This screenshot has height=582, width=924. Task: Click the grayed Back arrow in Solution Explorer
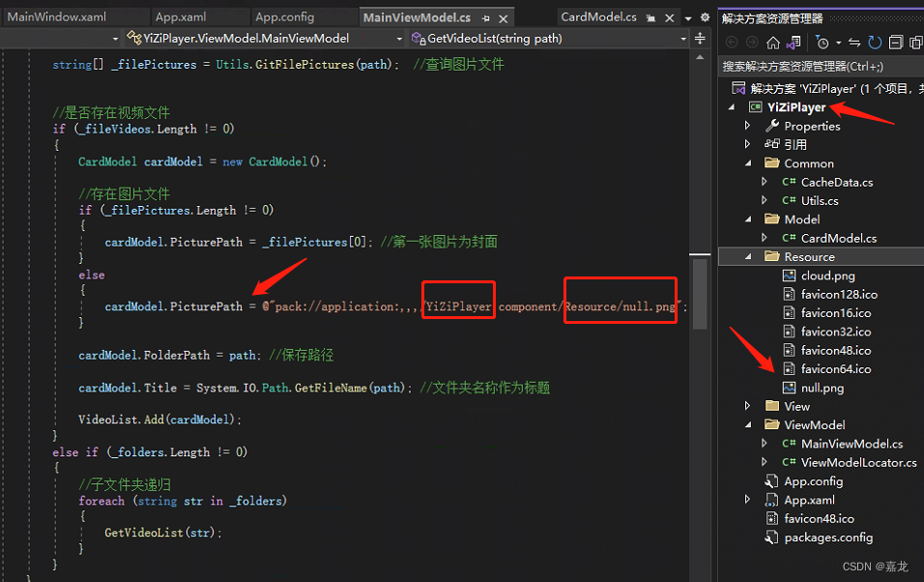pos(732,43)
